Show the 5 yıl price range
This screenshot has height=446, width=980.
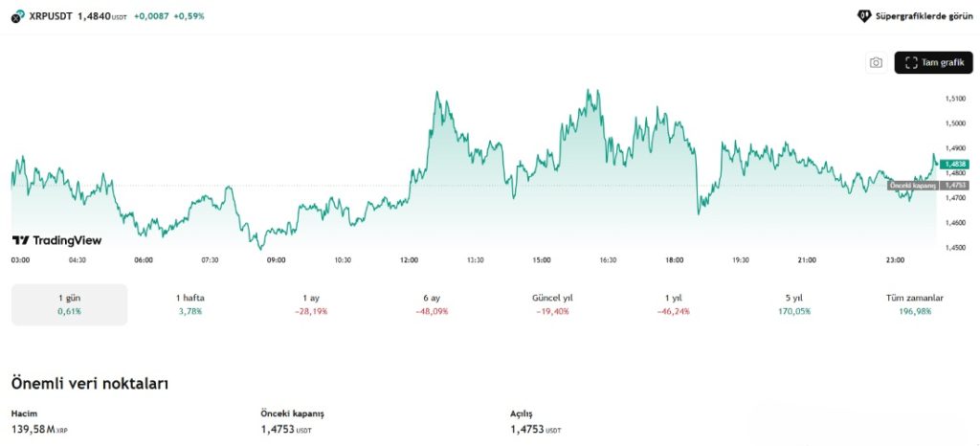click(793, 304)
